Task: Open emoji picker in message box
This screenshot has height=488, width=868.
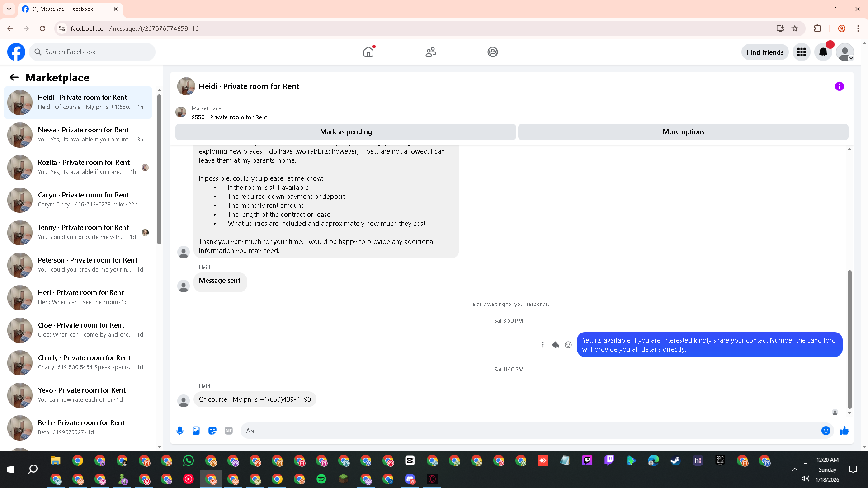Action: [x=826, y=431]
